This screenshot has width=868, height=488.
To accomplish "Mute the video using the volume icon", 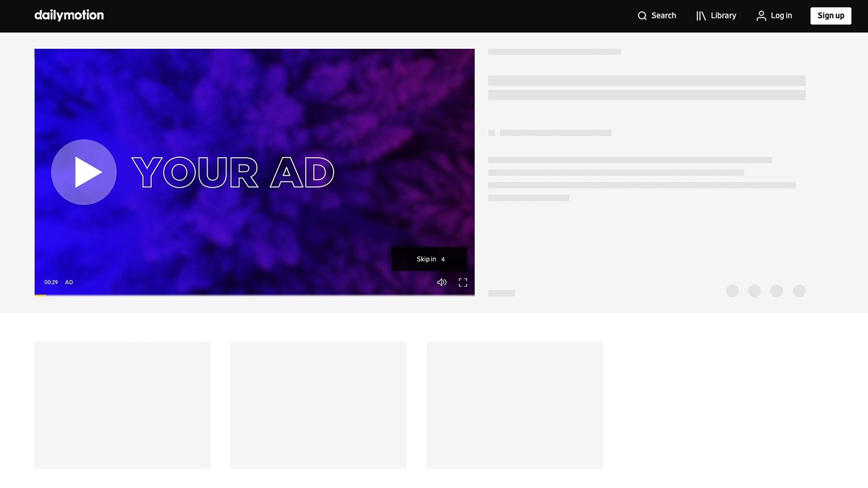I will [441, 282].
